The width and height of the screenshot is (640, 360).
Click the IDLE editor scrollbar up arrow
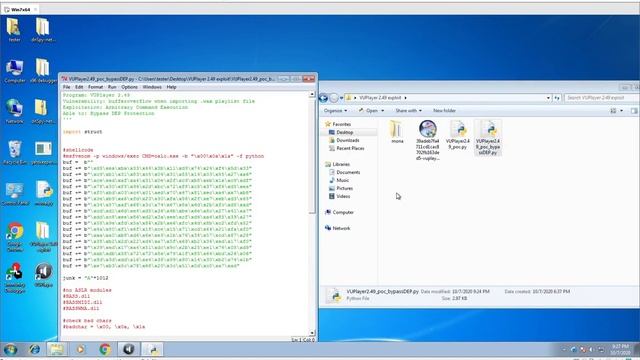click(x=312, y=94)
